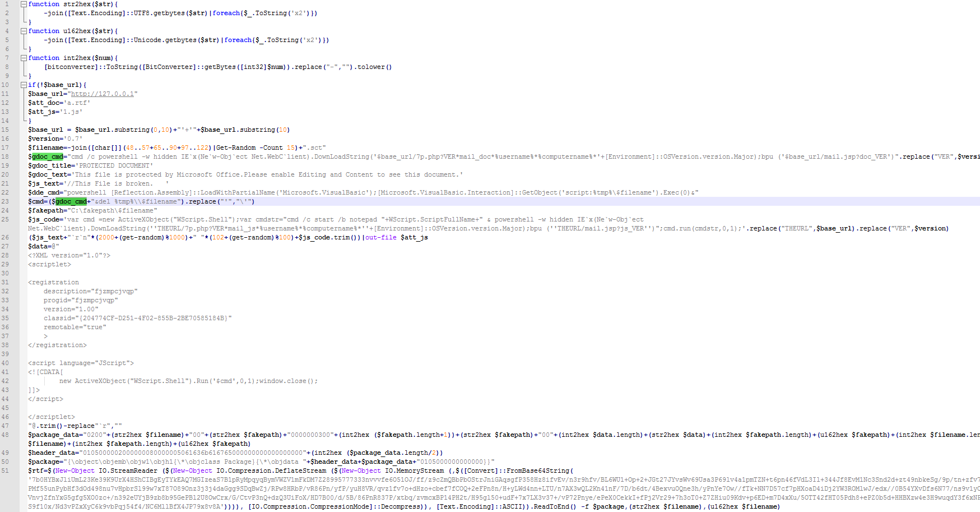Click progid="fjzmpcjvqp" attribute
Viewport: 980px width, 512px height.
point(81,300)
